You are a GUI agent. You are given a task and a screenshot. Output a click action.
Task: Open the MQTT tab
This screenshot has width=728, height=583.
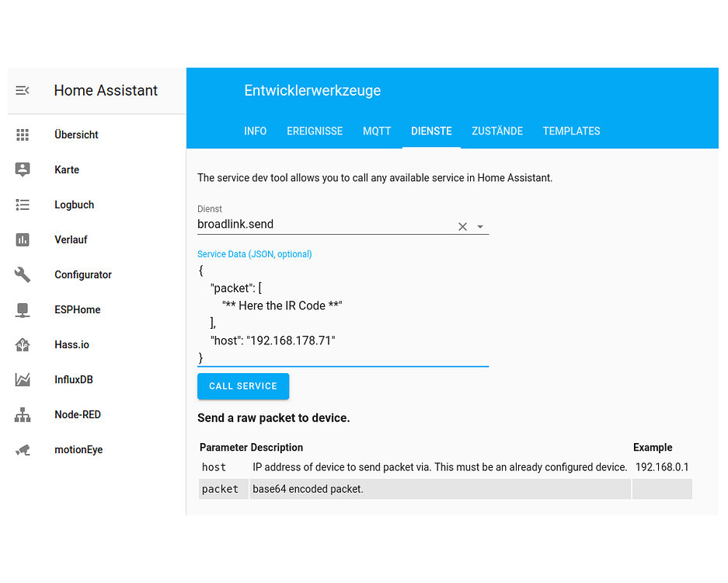pos(377,131)
